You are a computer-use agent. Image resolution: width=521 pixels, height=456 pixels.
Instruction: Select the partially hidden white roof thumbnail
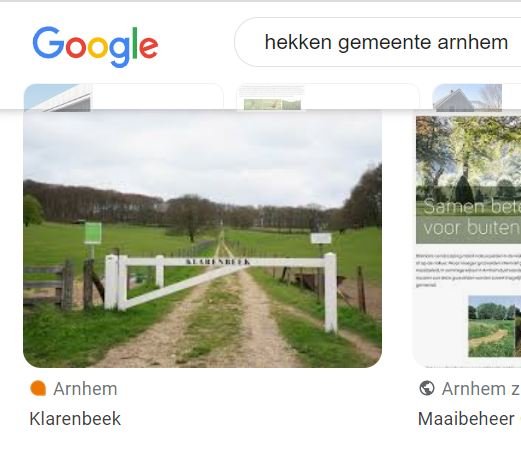[58, 97]
